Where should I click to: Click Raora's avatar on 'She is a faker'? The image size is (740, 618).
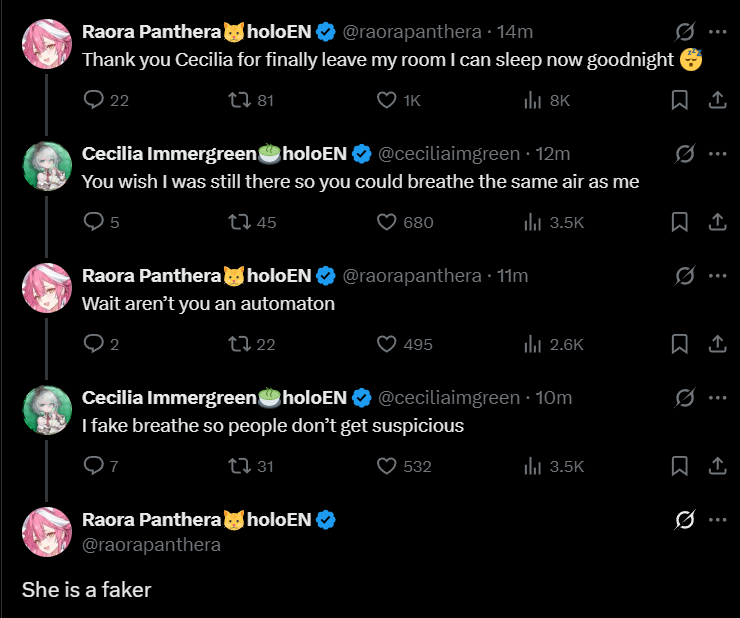click(47, 532)
